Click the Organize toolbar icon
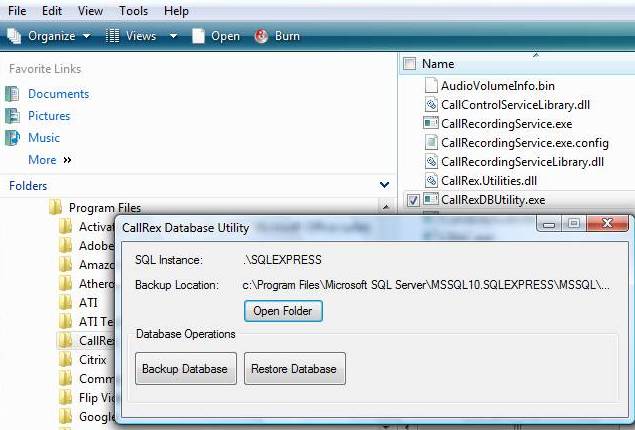The width and height of the screenshot is (635, 430). coord(14,36)
